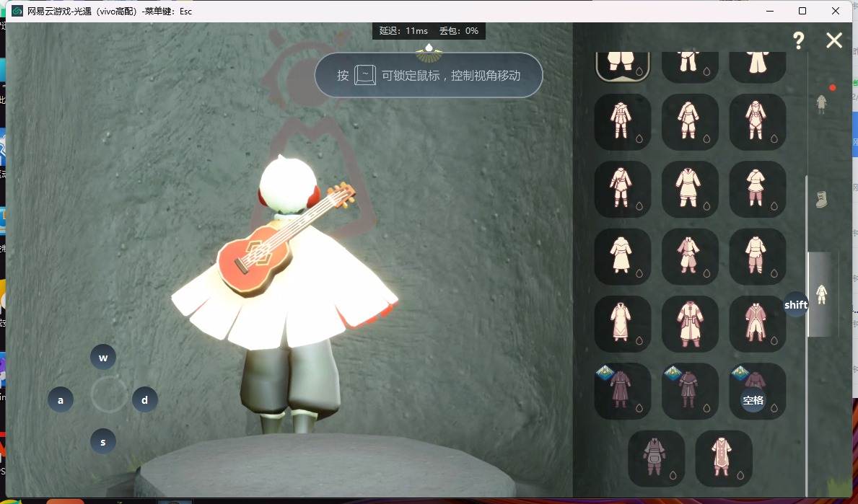
Task: Click the character with guitar on pedestal
Action: pos(284,293)
